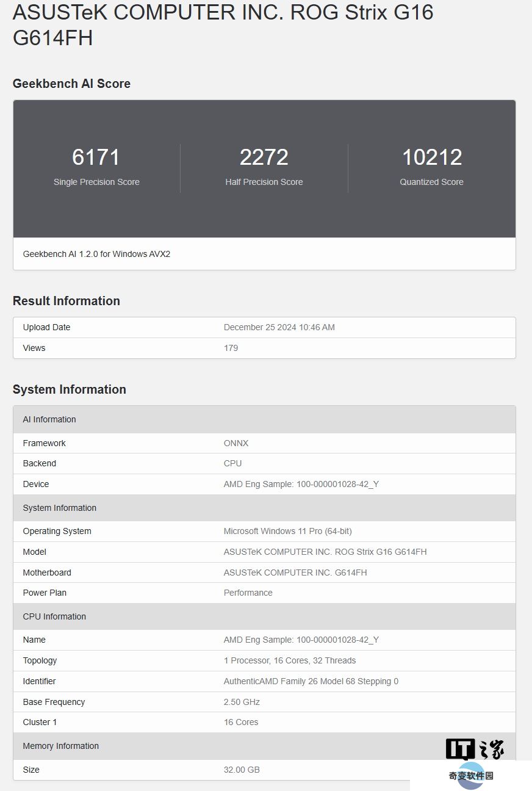Viewport: 532px width, 791px height.
Task: Select the 16 Cores cluster value
Action: [241, 722]
